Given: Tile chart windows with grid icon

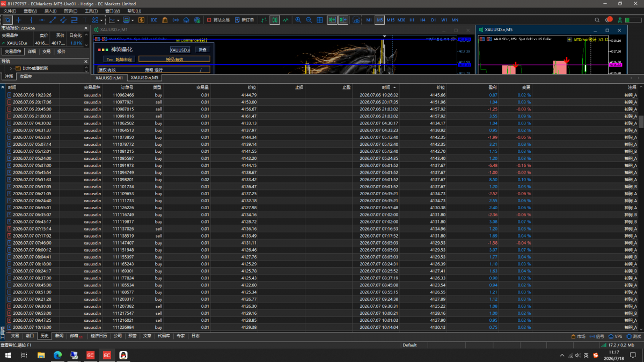Looking at the screenshot, I should (x=320, y=20).
